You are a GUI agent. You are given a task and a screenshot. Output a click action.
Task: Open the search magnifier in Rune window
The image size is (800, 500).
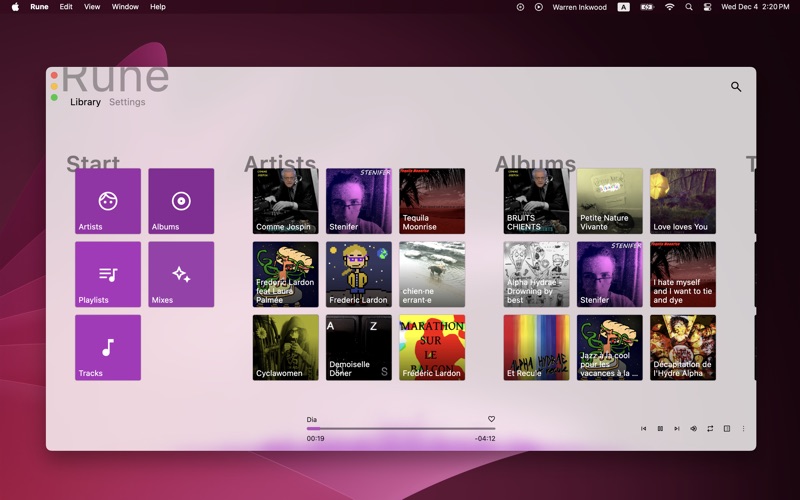735,87
